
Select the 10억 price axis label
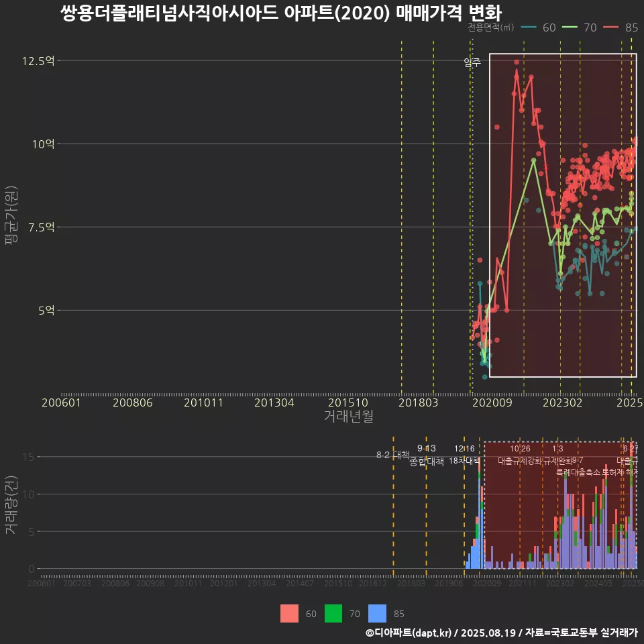pos(44,144)
